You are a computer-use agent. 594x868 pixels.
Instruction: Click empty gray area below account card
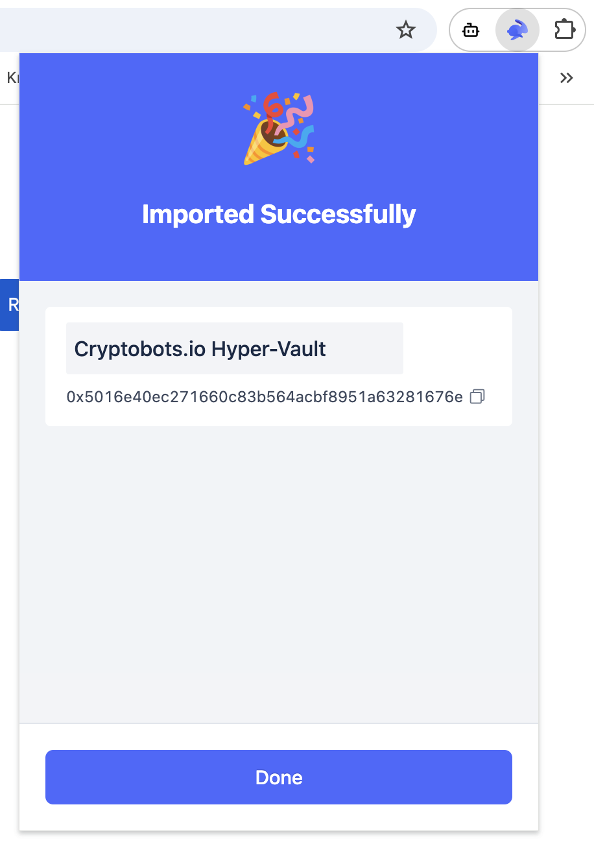[x=279, y=574]
